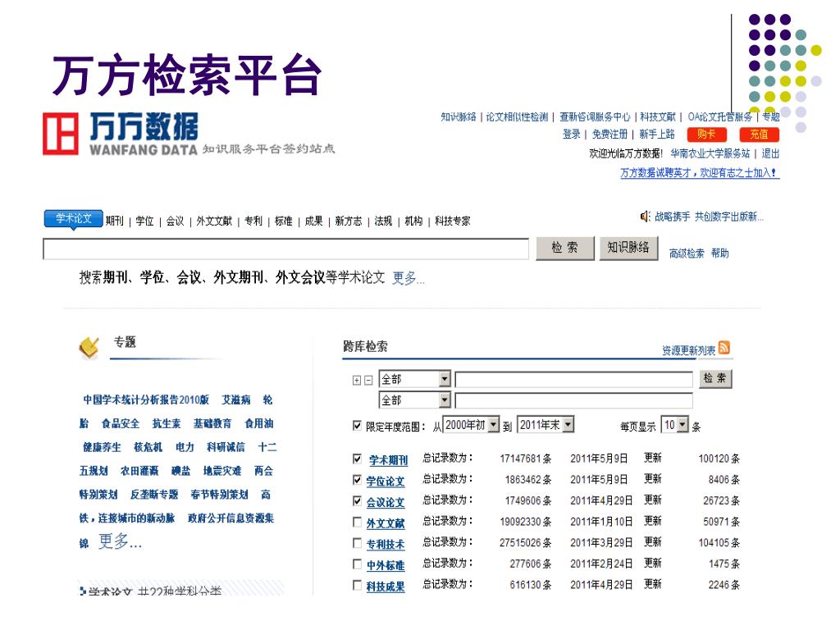Uncheck the 学位论文 checkbox
Viewport: 840px width, 630px height.
(358, 479)
